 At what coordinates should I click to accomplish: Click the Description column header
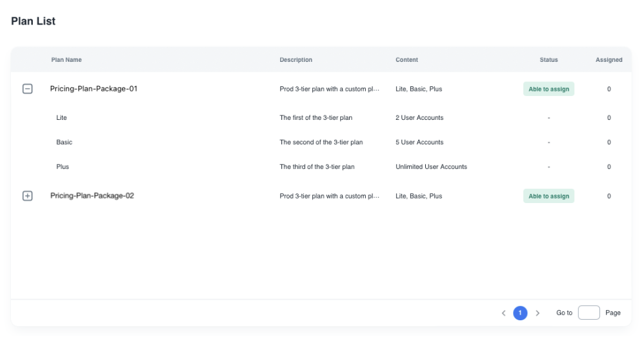[x=296, y=60]
